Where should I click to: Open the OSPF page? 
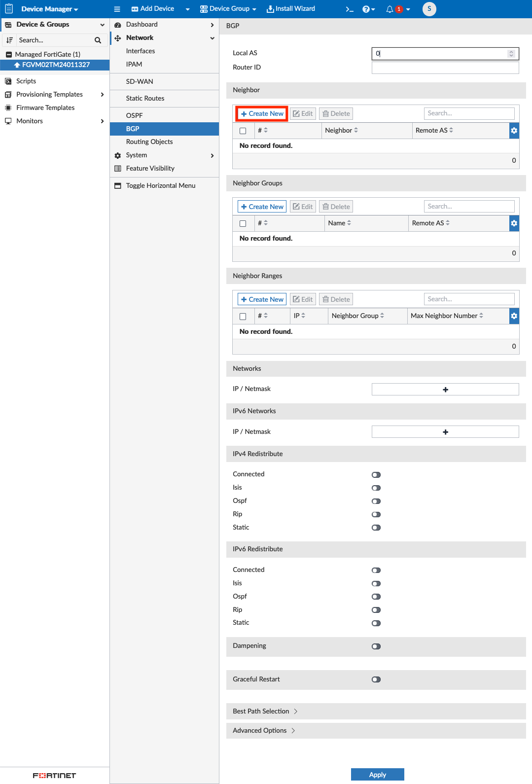134,115
